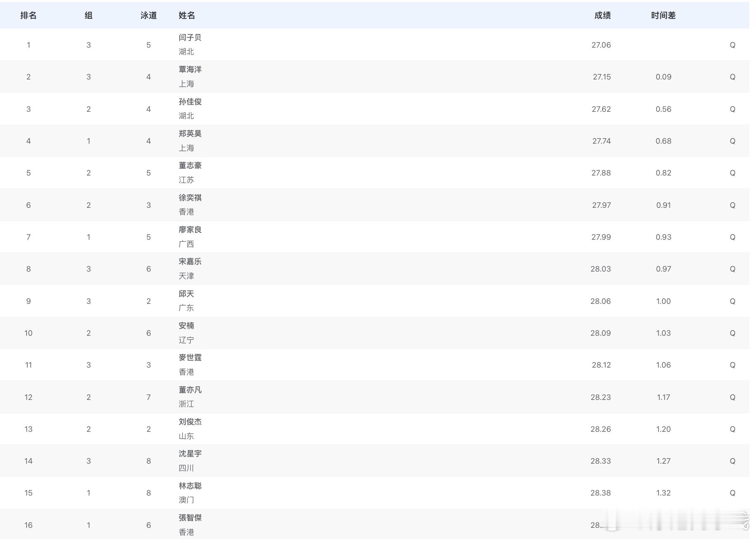Click the 成绩 column header
This screenshot has height=539, width=756.
[x=602, y=16]
